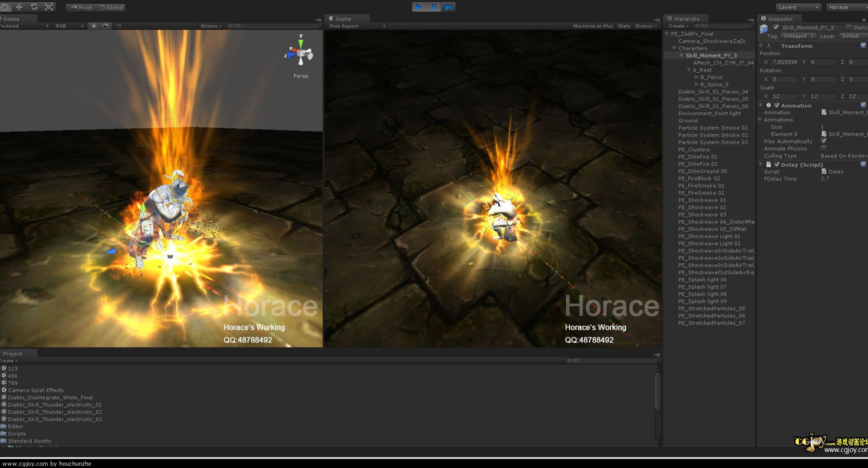Viewport: 868px width, 468px height.
Task: Toggle Scene view audio speaker icon
Action: pos(118,26)
